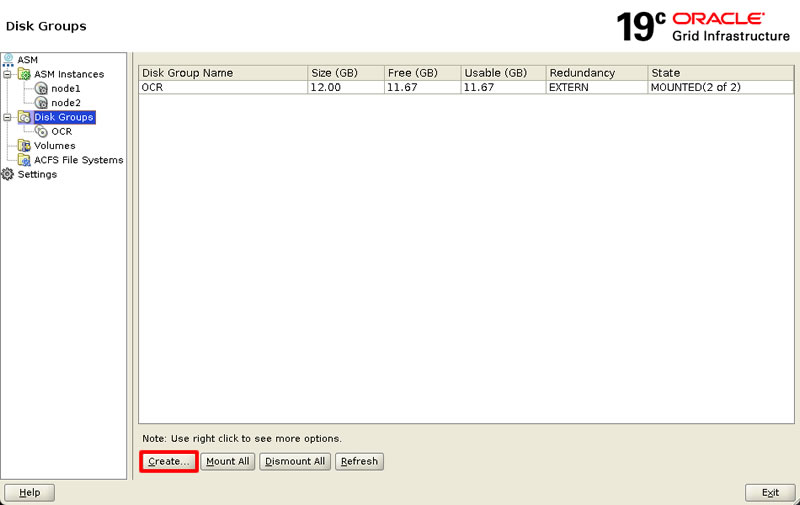This screenshot has width=800, height=505.
Task: Select ASM label in the tree
Action: 28,60
